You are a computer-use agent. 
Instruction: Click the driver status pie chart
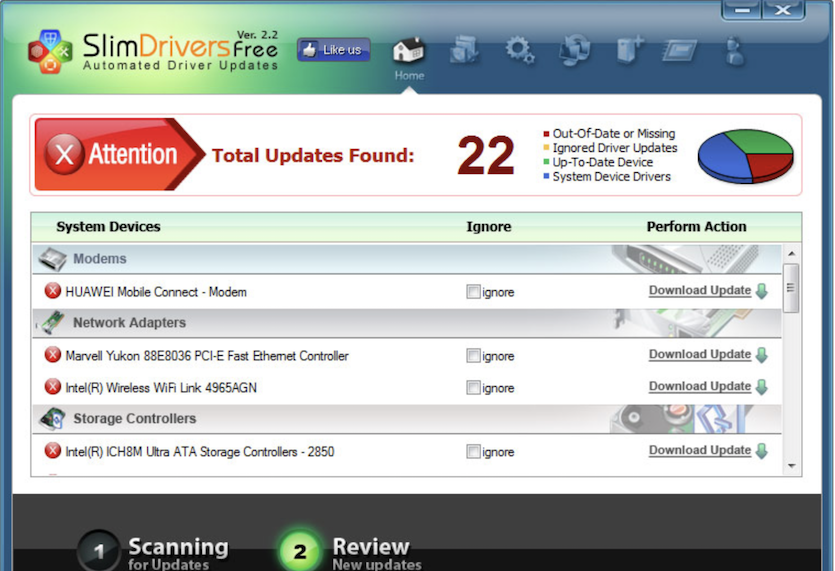[x=746, y=156]
